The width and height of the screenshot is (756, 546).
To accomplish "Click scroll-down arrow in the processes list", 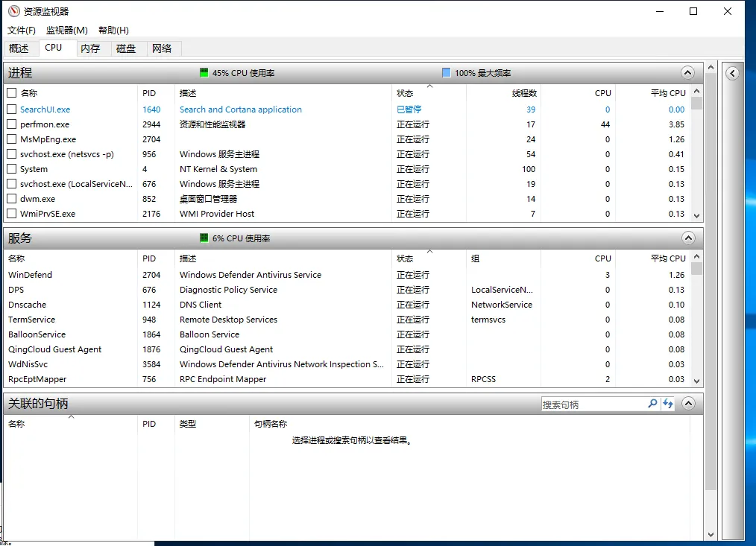I will (696, 215).
